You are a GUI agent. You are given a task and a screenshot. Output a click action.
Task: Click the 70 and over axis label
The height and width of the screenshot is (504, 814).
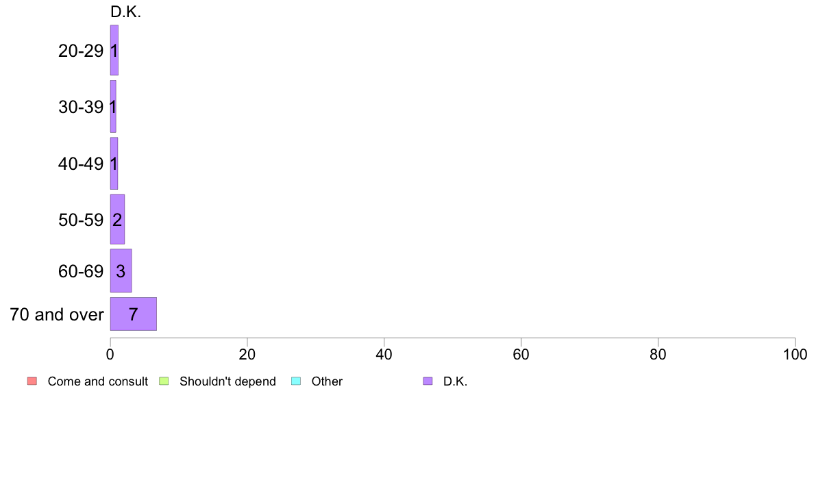coord(57,314)
